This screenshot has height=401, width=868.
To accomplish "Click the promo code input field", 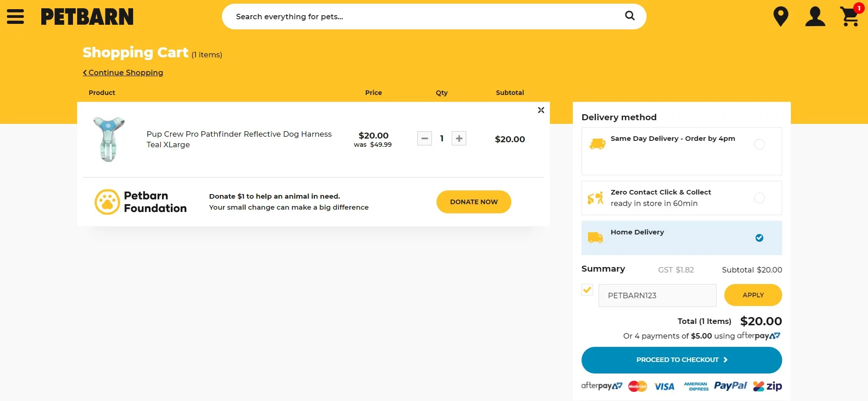I will point(657,295).
